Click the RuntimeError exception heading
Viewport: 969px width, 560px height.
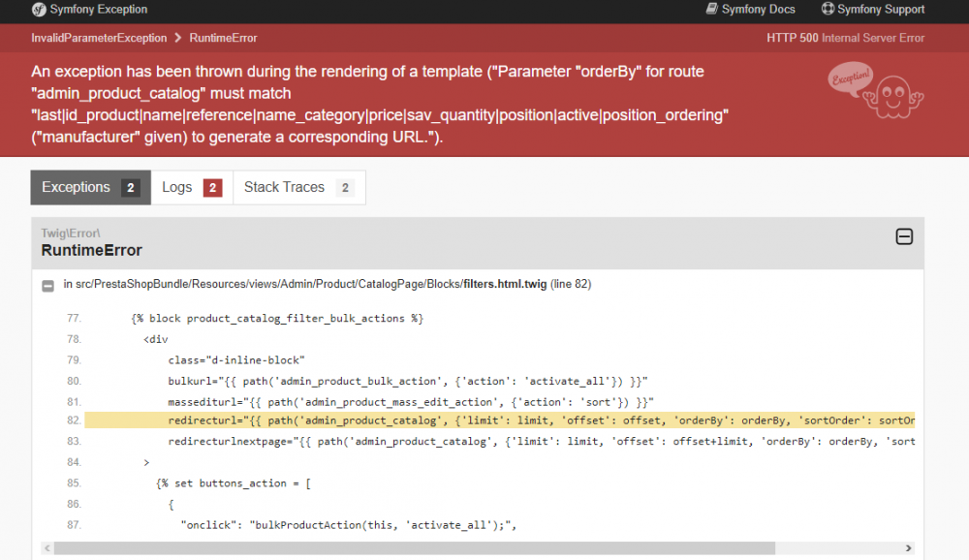point(91,250)
